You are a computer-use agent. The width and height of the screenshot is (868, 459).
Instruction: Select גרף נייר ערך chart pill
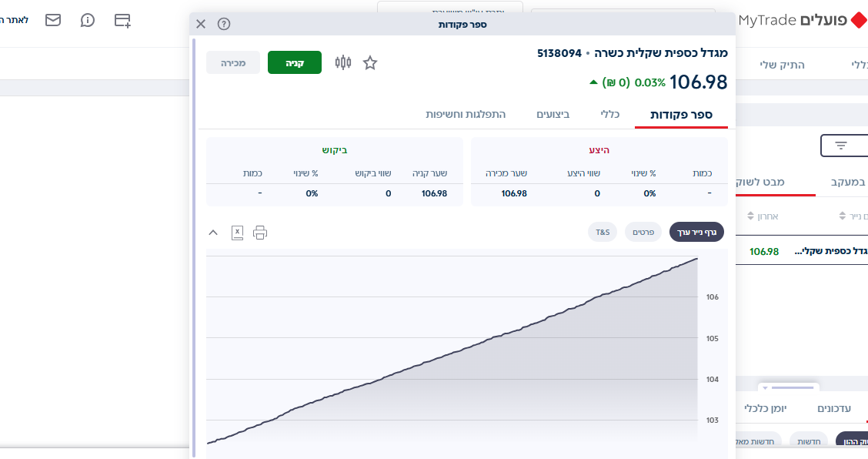(x=696, y=233)
